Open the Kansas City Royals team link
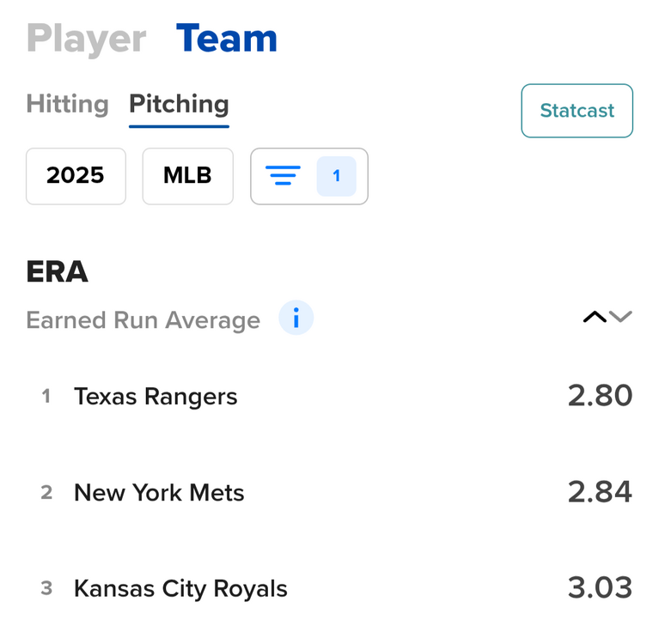This screenshot has width=659, height=644. (x=180, y=589)
